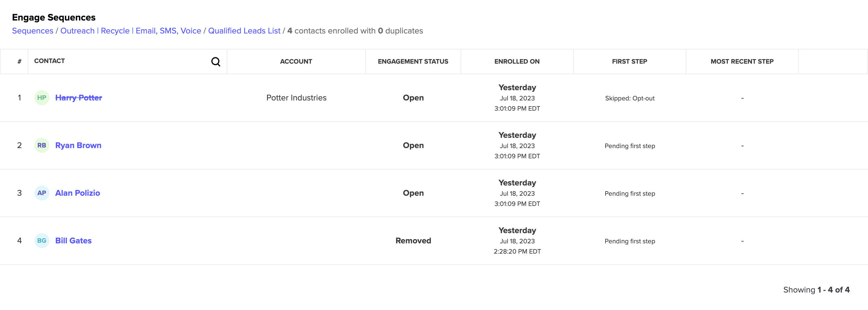This screenshot has width=868, height=310.
Task: Open Ryan Brown's contact profile
Action: tap(78, 145)
